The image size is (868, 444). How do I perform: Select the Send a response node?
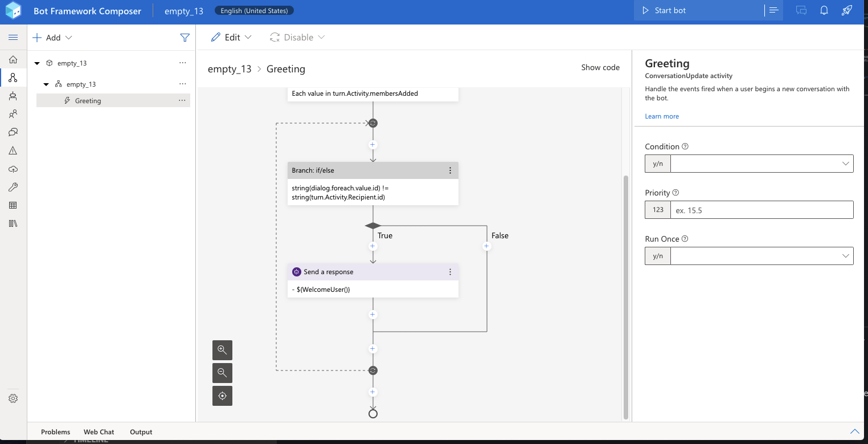(372, 280)
